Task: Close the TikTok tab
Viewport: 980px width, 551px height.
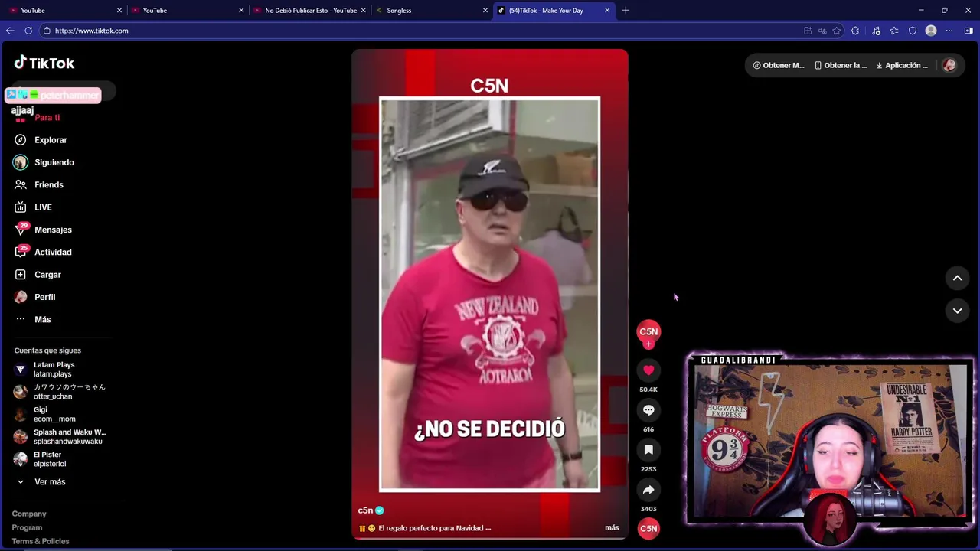Action: 607,10
